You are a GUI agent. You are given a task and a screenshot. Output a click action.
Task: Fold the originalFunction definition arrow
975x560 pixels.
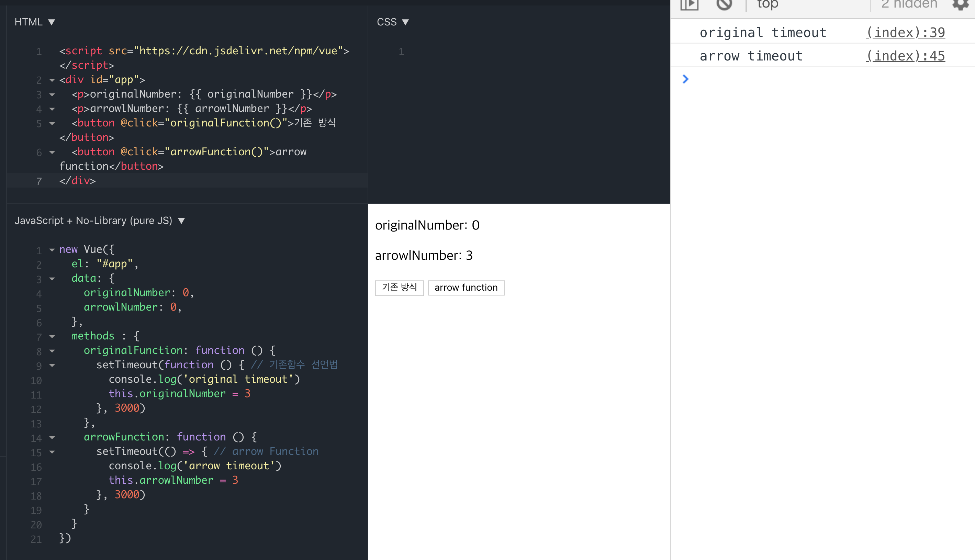point(52,351)
